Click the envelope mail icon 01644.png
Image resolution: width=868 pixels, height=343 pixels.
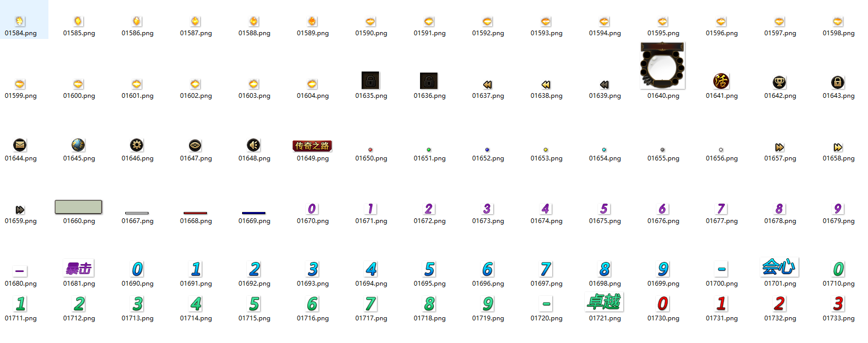pos(20,145)
